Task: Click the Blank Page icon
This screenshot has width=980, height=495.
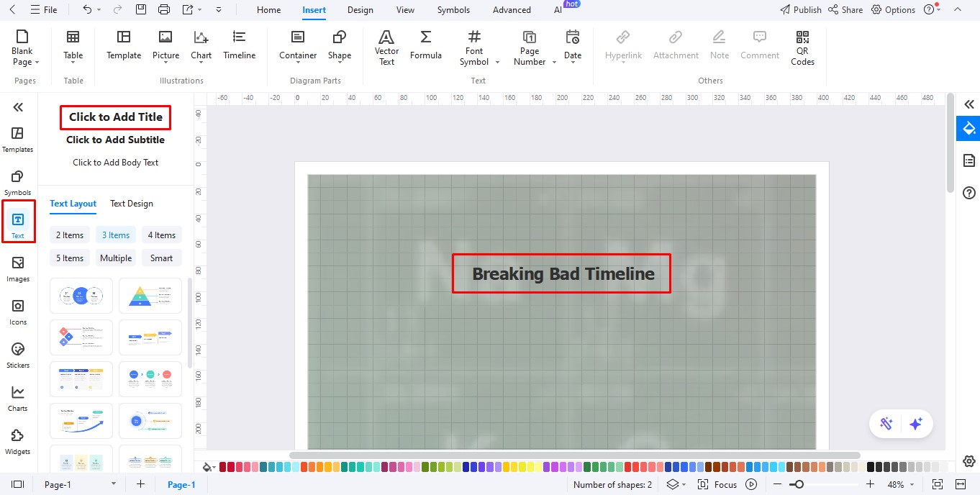Action: point(22,37)
